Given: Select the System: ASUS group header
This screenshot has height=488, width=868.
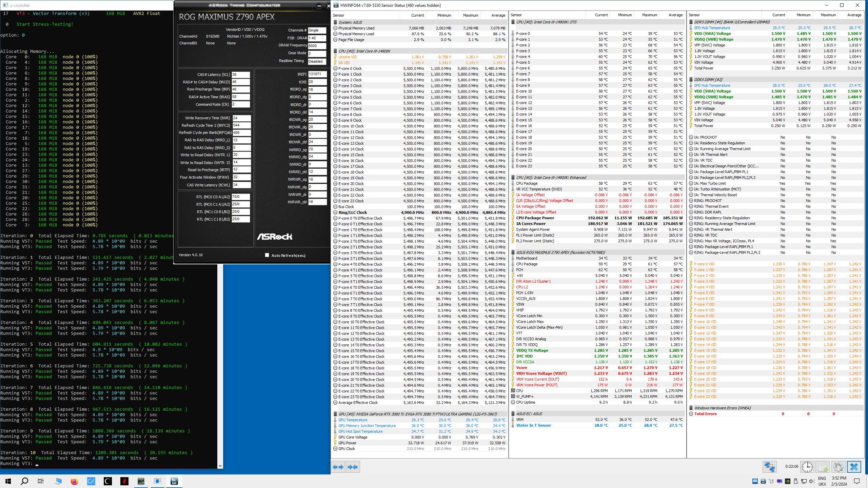Looking at the screenshot, I should (x=350, y=22).
